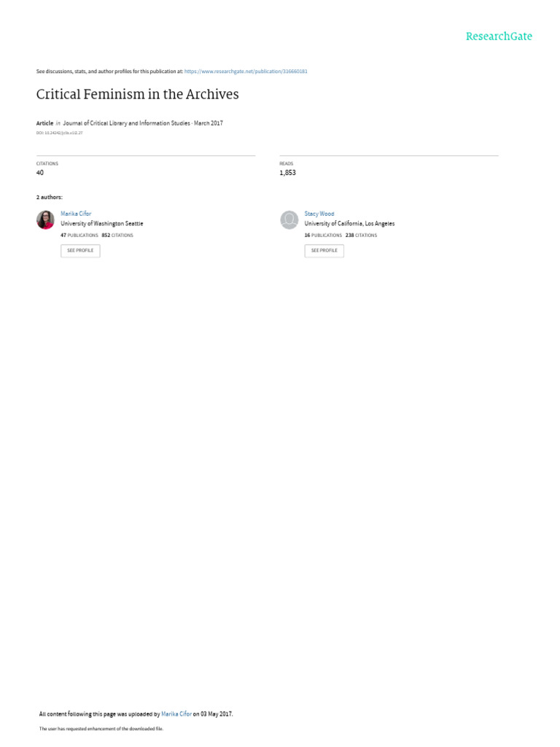Screen dimensions: 560x747
Task: Click the citations count of 40
Action: click(x=40, y=172)
